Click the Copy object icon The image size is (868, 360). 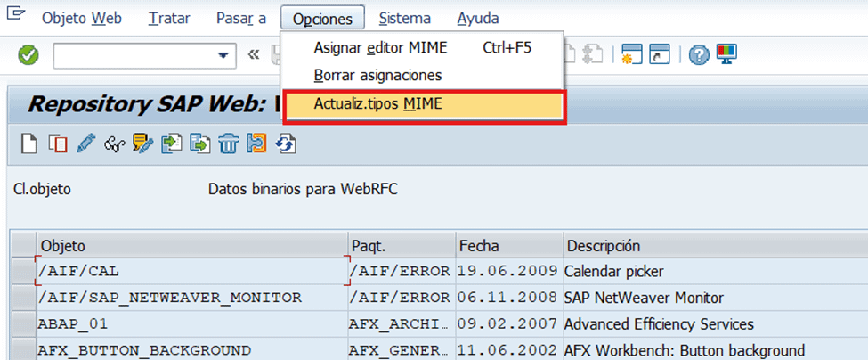coord(57,143)
